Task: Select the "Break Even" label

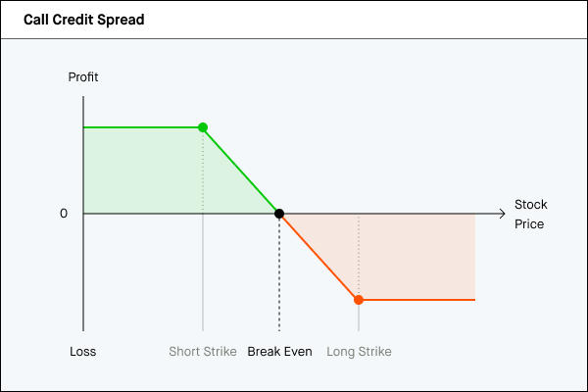Action: click(279, 351)
